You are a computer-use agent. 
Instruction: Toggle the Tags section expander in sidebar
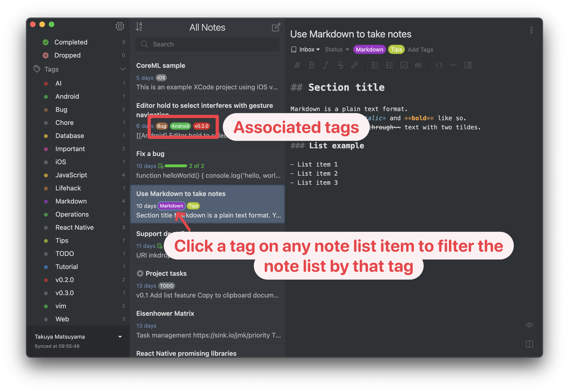(x=121, y=69)
